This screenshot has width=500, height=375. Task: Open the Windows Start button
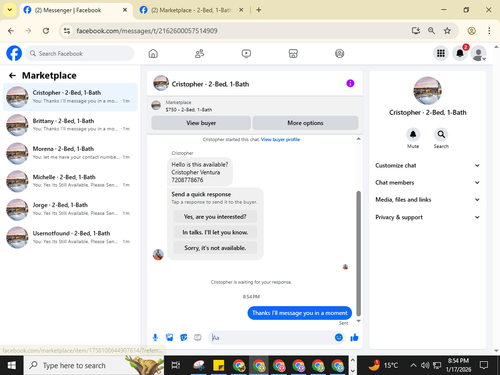point(11,366)
